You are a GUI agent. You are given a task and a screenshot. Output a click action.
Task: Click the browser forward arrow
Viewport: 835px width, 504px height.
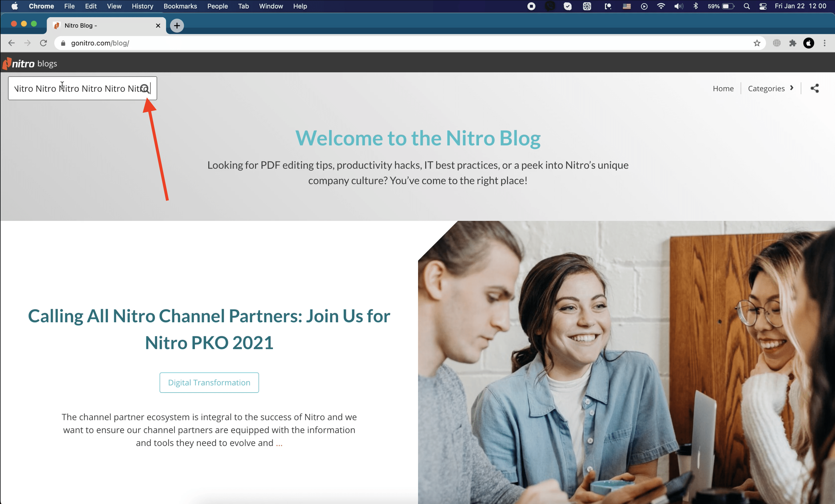click(x=27, y=43)
